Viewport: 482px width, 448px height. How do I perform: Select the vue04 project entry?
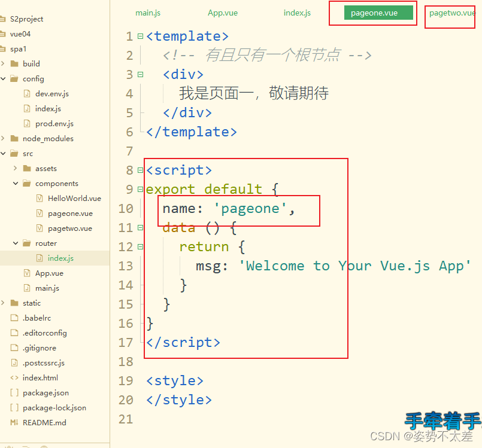click(20, 34)
